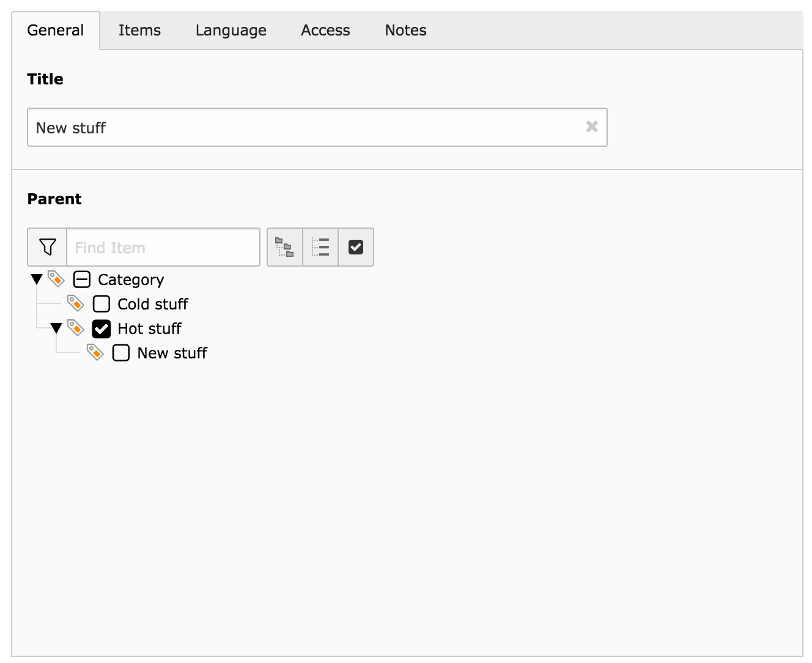
Task: Open the Language tab
Action: pos(231,31)
